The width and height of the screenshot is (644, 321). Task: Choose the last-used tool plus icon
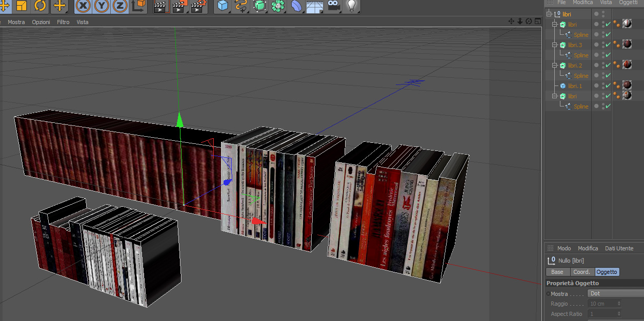59,6
